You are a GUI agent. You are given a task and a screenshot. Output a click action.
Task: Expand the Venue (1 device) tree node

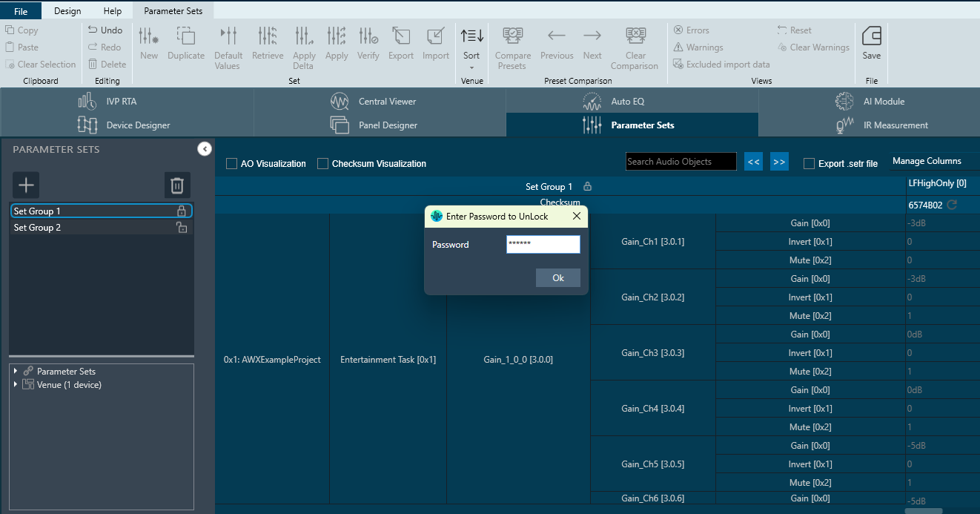(x=16, y=384)
